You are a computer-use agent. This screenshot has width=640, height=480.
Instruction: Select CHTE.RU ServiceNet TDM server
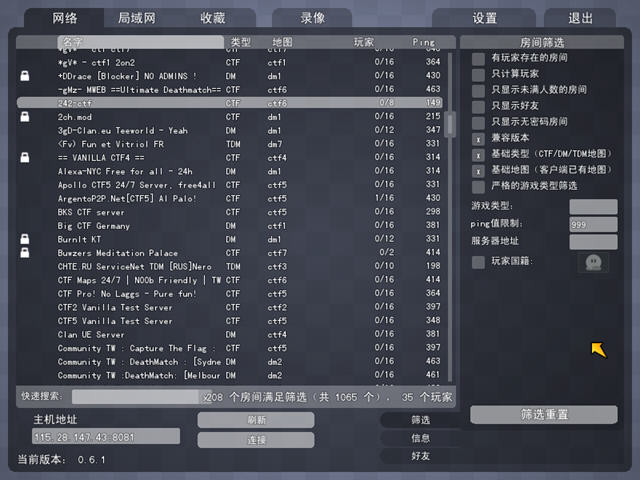tap(229, 267)
